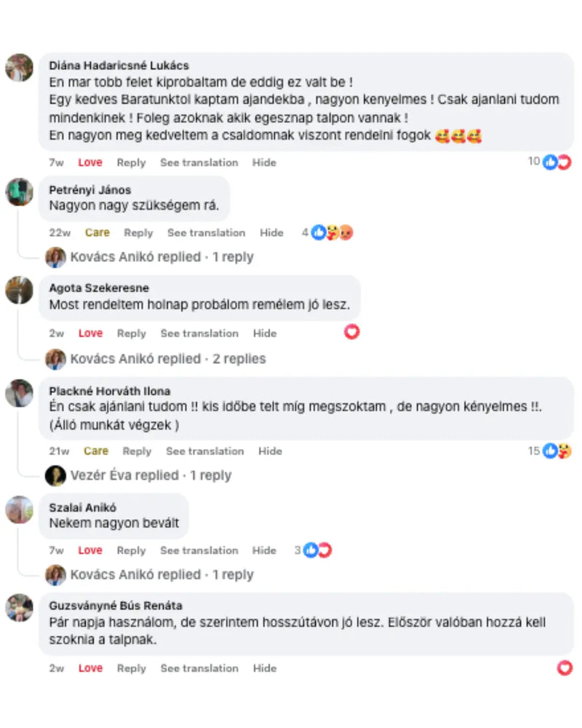The width and height of the screenshot is (582, 728).
Task: View reaction icons on Petrényi János comment
Action: point(332,232)
